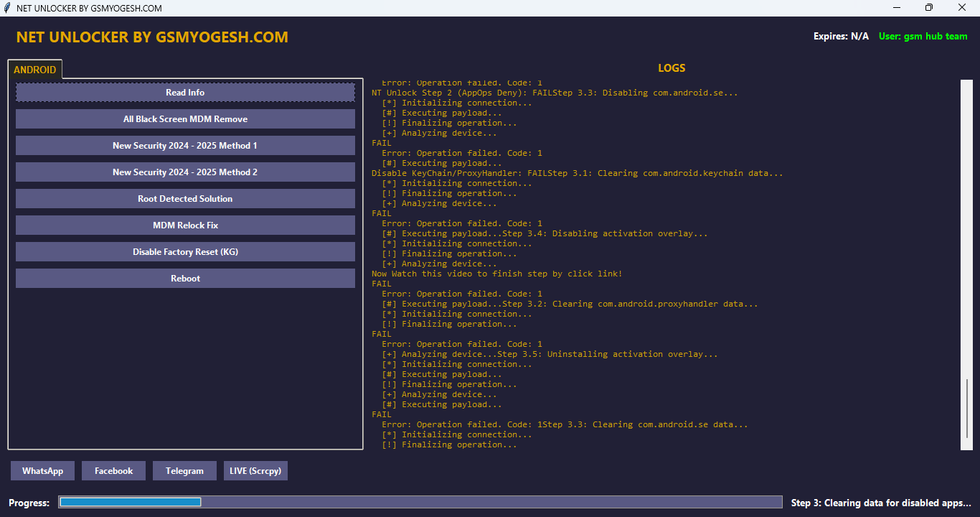This screenshot has height=517, width=980.
Task: Click the 'Step 3.5: Uninstalling activation overlay' log line
Action: (550, 354)
